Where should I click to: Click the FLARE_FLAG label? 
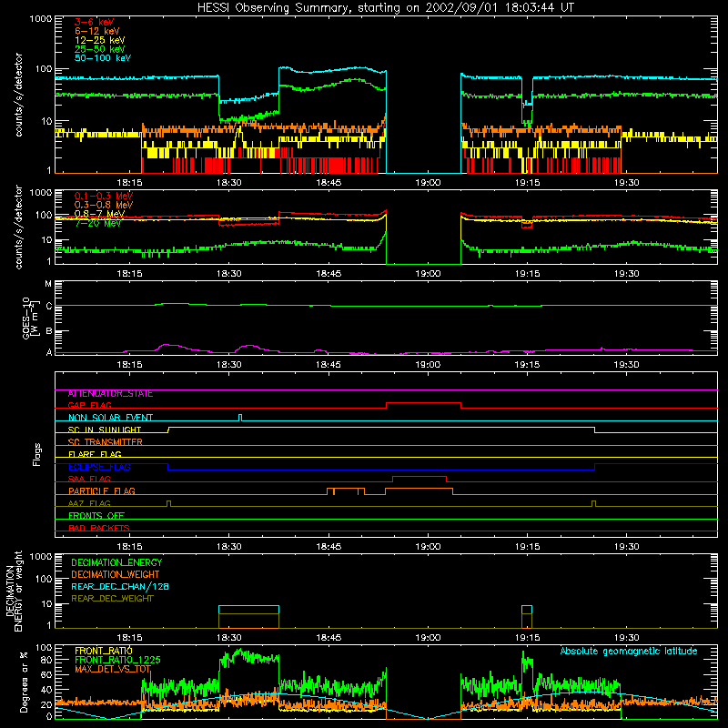coord(95,454)
